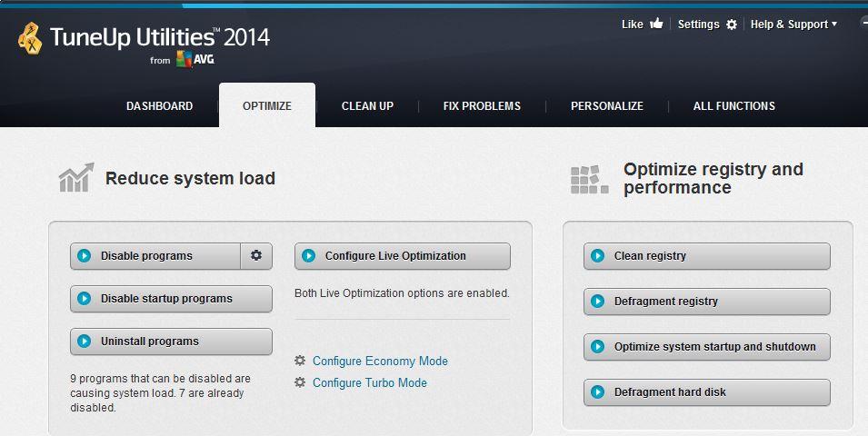Click the play icon on Disable startup programs

click(x=85, y=298)
